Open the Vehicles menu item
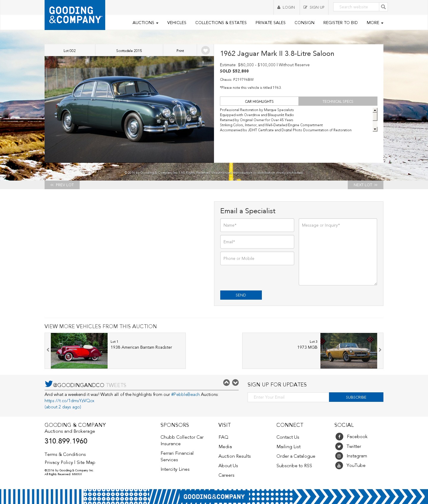The image size is (428, 504). 177,23
